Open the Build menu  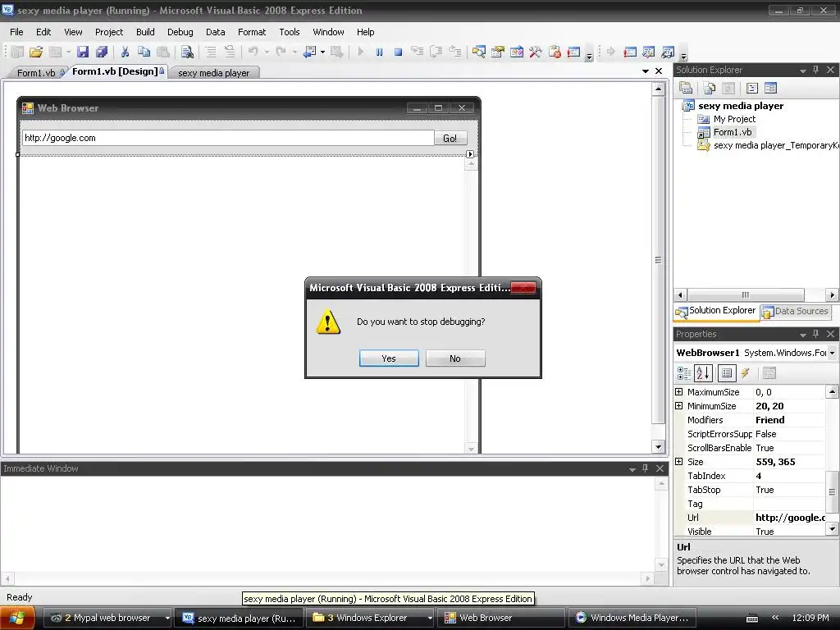[x=145, y=32]
